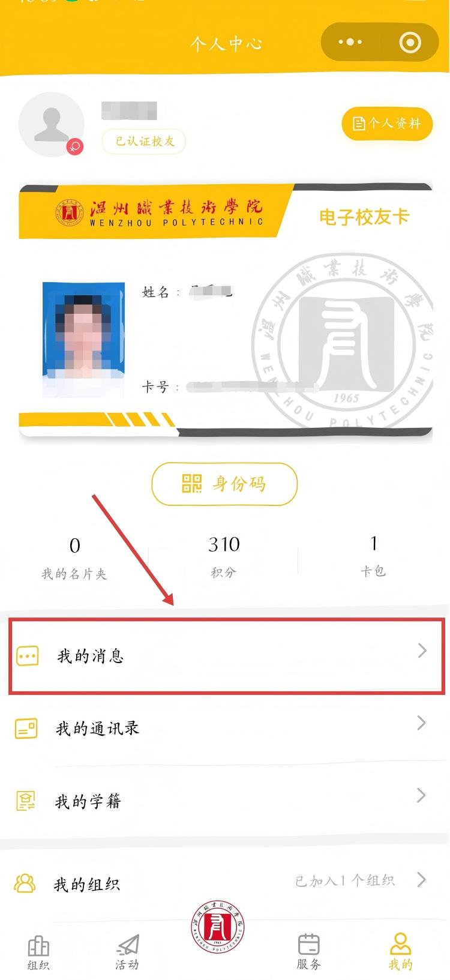Screen dimensions: 450x980
Task: Tap the 我的学籍 graduate icon
Action: (26, 801)
